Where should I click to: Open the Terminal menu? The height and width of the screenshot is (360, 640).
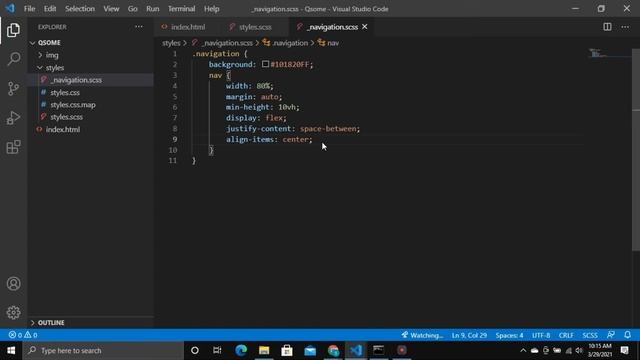click(x=182, y=9)
